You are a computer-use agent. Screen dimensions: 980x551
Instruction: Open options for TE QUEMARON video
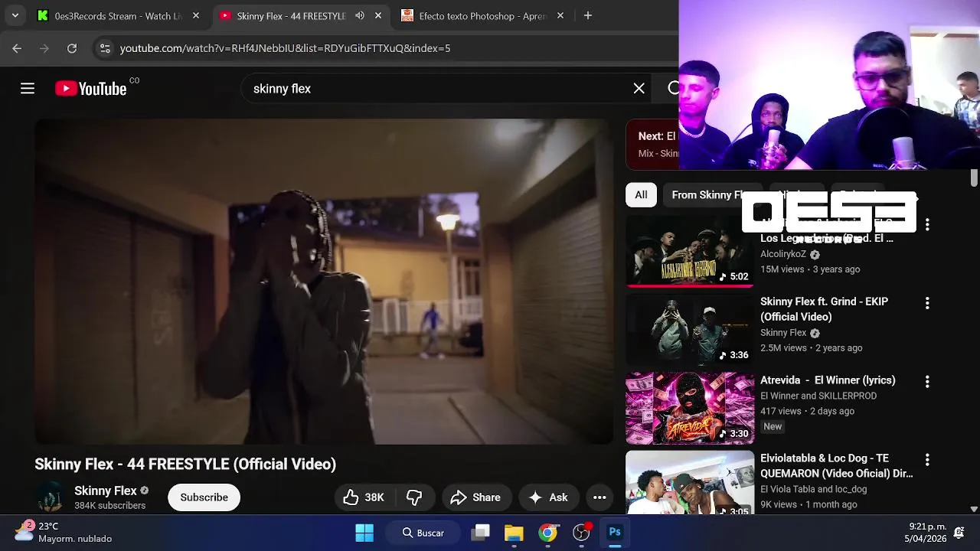pyautogui.click(x=927, y=459)
